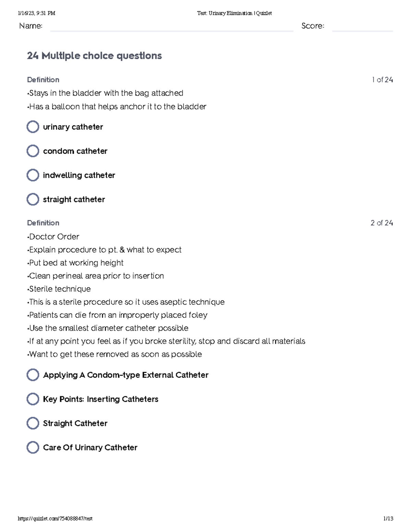
Task: Choose "Key Points: Inserting Catheters" answer
Action: coord(33,399)
